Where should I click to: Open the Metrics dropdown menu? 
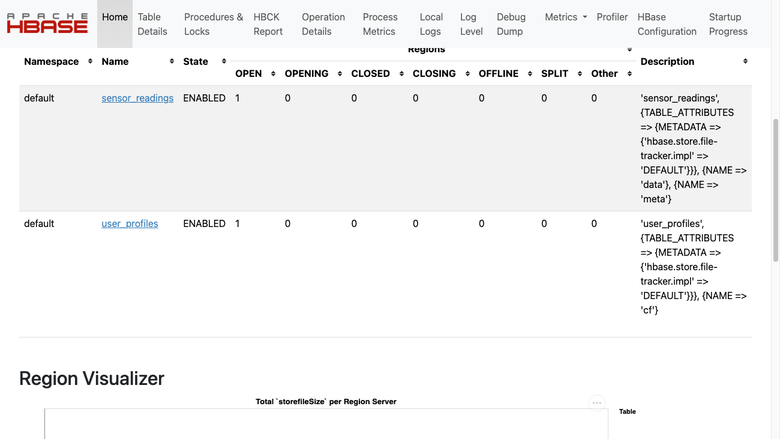(566, 17)
